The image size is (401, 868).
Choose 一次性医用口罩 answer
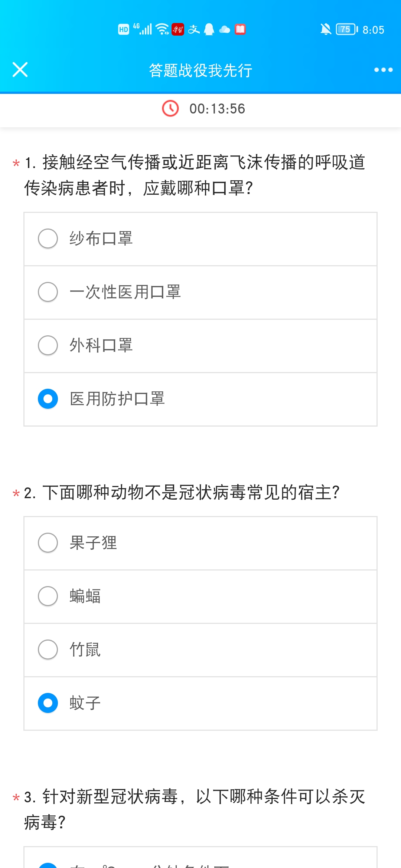click(48, 292)
